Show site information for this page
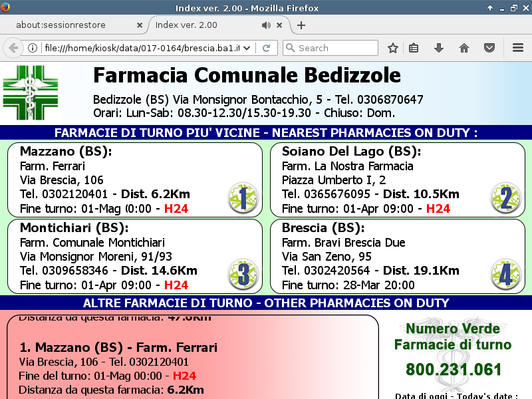 pyautogui.click(x=32, y=48)
